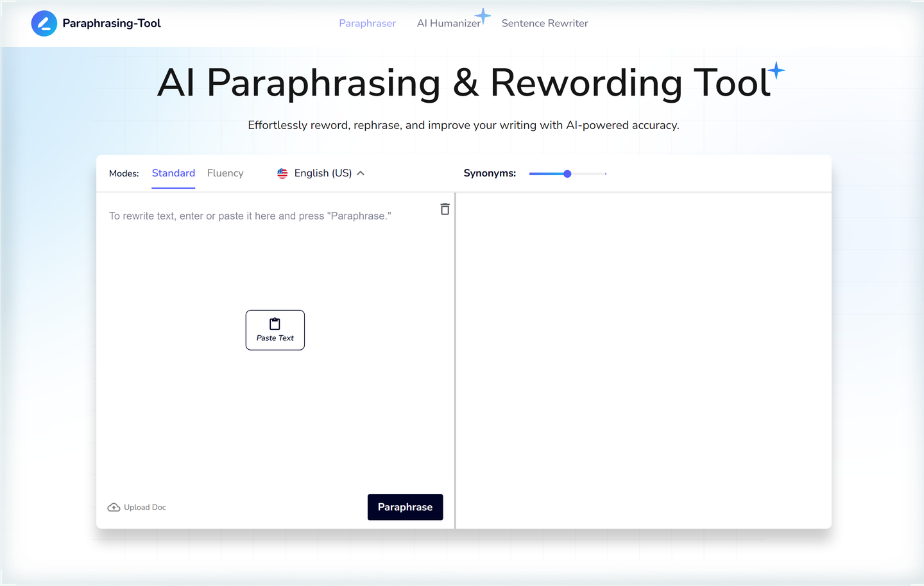Click the Paraphrasing-Tool logo icon

click(x=44, y=24)
